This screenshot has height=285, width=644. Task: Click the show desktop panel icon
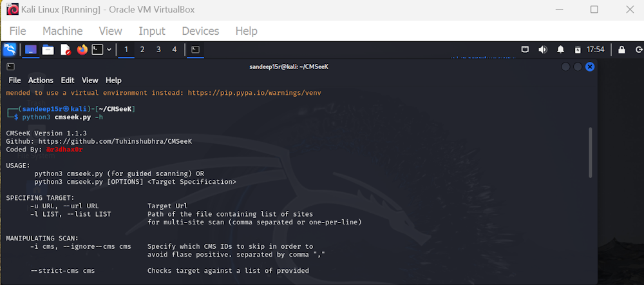31,50
